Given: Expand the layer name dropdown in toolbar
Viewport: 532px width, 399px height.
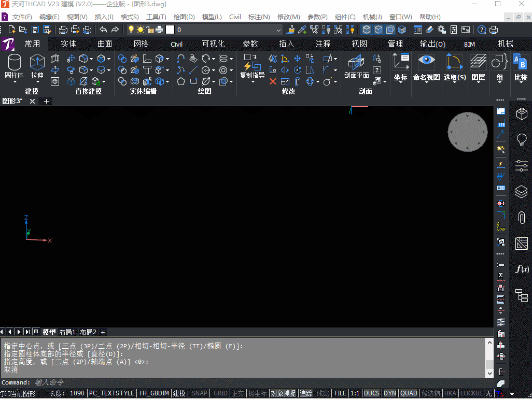Looking at the screenshot, I should tap(279, 30).
